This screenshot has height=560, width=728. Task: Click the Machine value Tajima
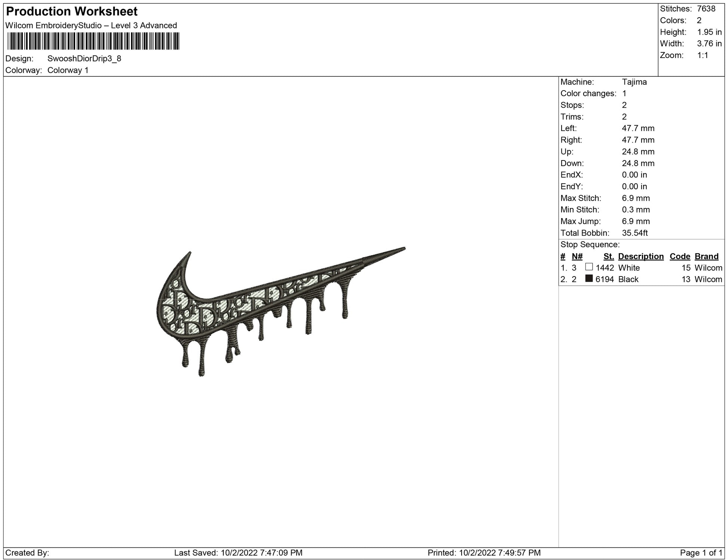pyautogui.click(x=634, y=82)
